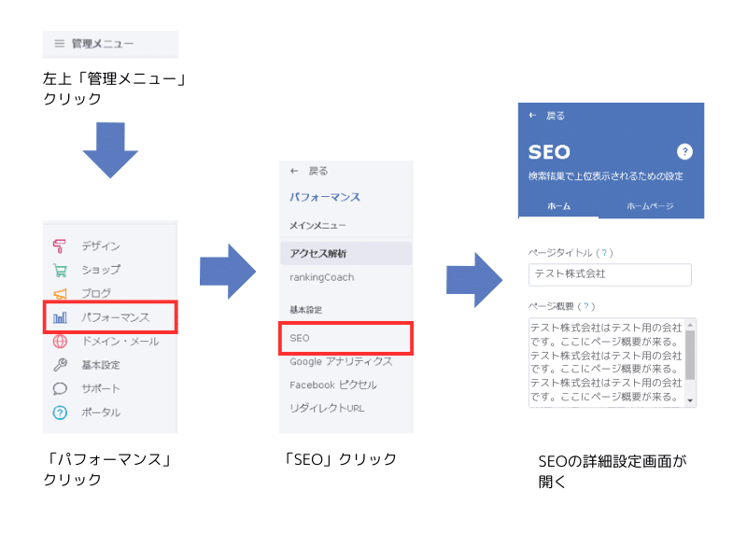
Task: Click the ページタイトル input showing テスト株式会社
Action: point(611,274)
